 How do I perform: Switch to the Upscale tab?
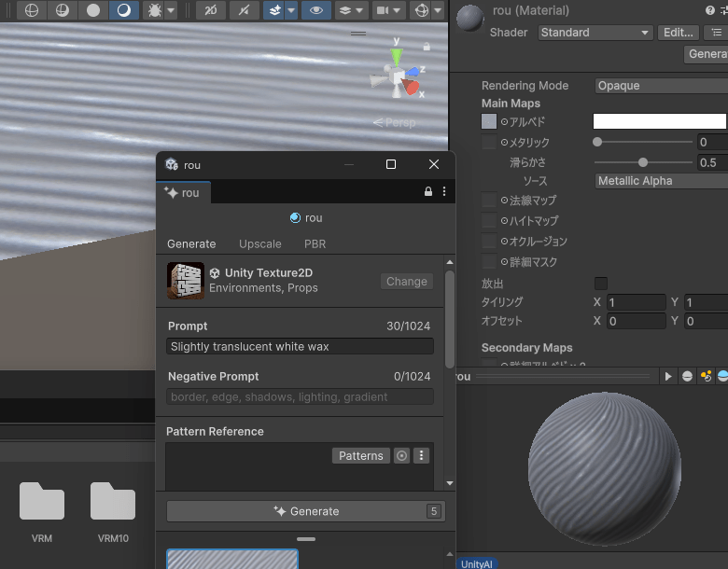point(259,244)
